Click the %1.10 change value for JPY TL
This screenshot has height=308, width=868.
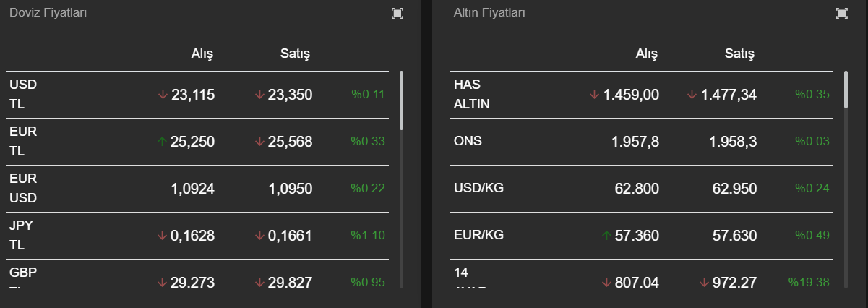tap(368, 235)
